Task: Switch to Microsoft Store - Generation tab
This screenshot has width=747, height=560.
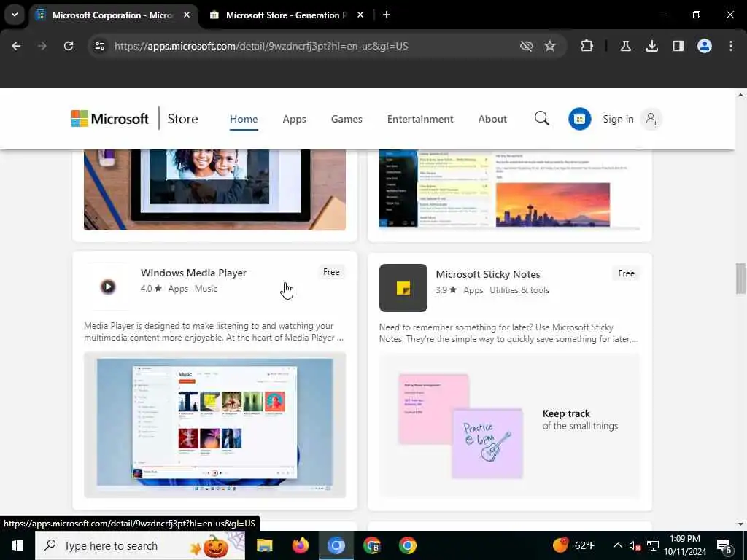Action: tap(287, 15)
